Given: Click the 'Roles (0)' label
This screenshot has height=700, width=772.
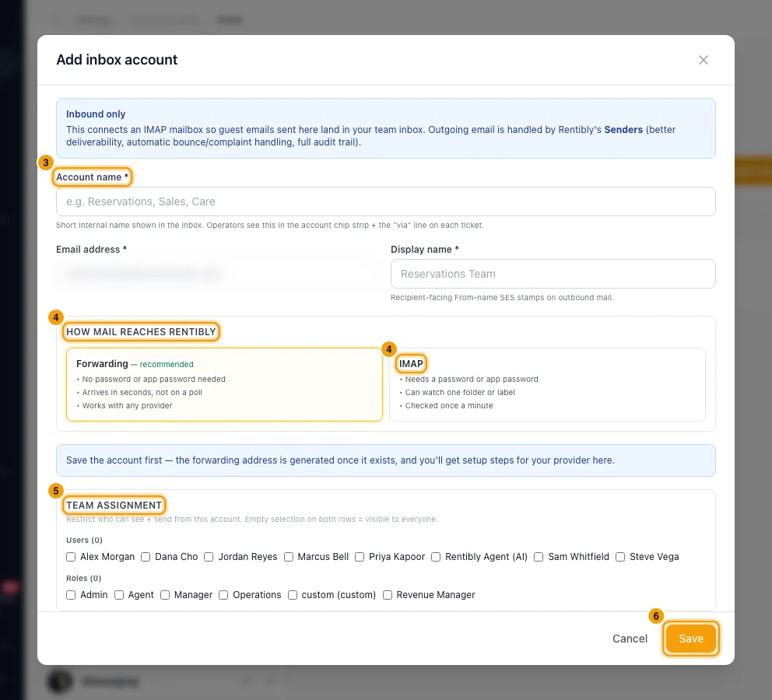Looking at the screenshot, I should click(x=84, y=578).
